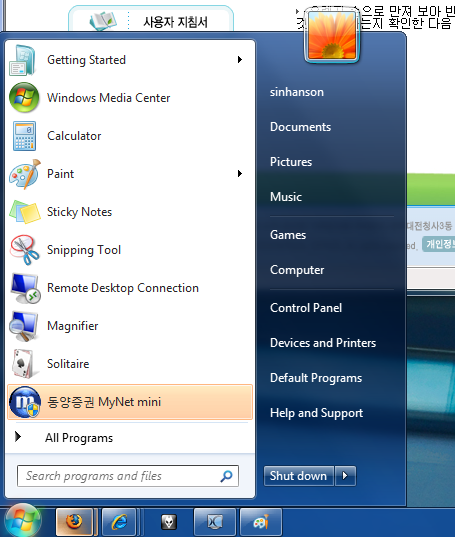Open Remote Desktop Connection icon

25,288
